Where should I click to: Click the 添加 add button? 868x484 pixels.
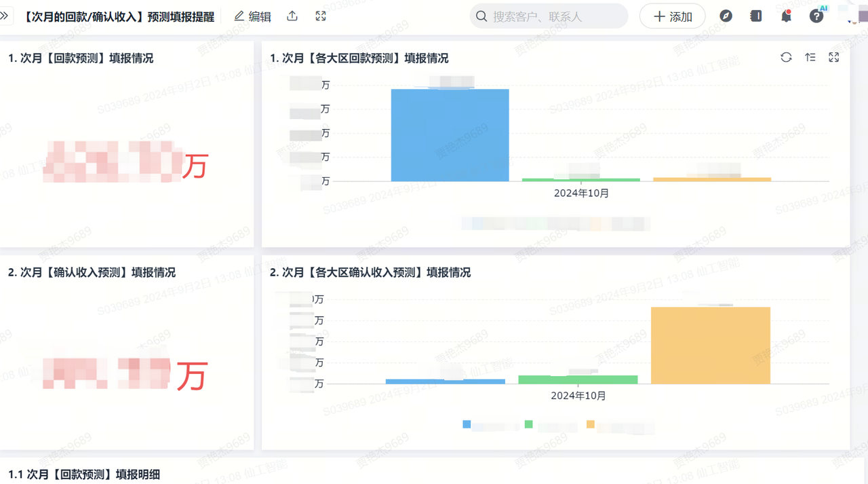(x=672, y=16)
